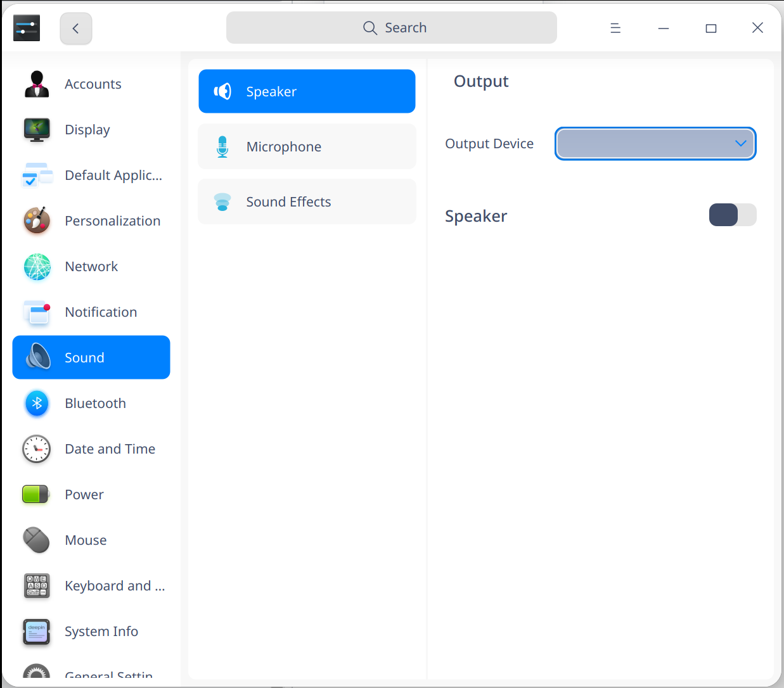This screenshot has height=688, width=784.
Task: Click the Notification settings icon
Action: point(36,312)
